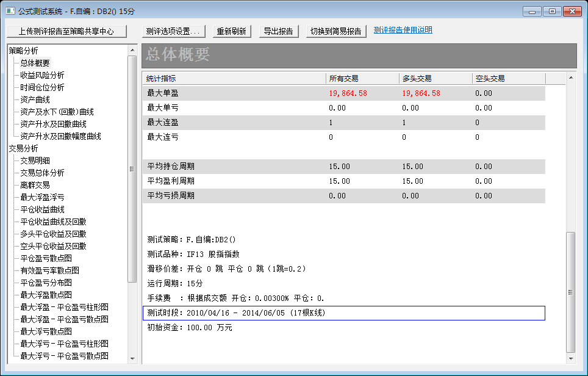Select 资产曲线 in the sidebar
Viewport: 588px width, 376px height.
[x=35, y=99]
